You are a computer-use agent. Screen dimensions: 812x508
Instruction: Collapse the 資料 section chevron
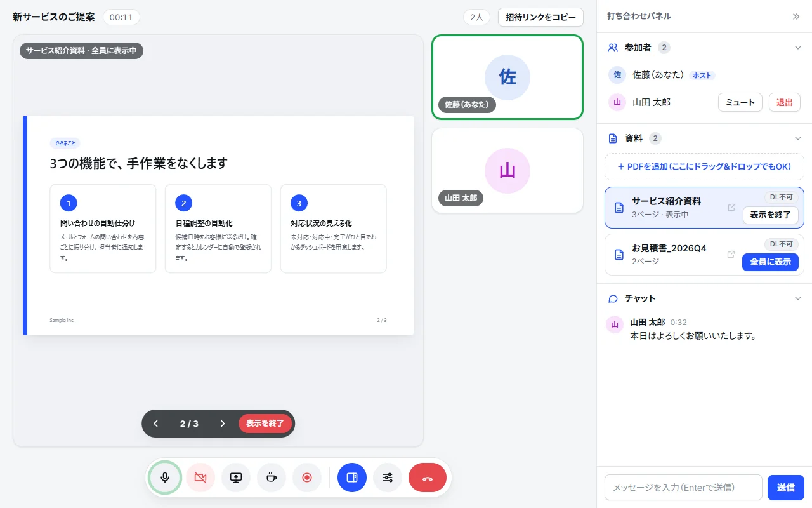pyautogui.click(x=798, y=138)
